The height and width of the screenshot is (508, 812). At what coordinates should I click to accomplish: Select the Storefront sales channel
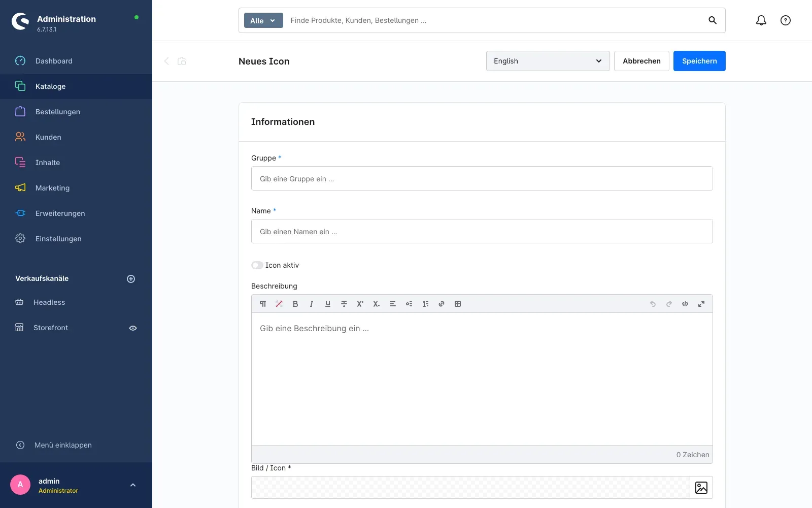[51, 328]
